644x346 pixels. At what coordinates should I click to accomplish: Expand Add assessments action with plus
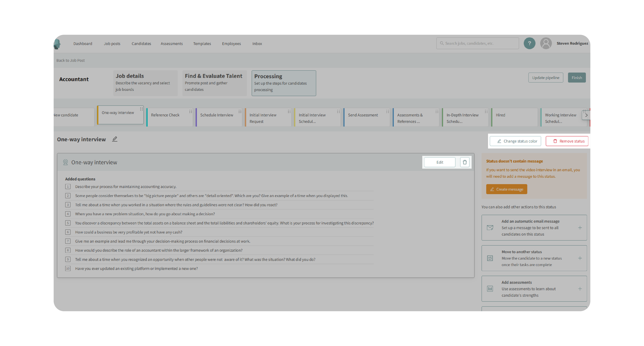tap(580, 289)
